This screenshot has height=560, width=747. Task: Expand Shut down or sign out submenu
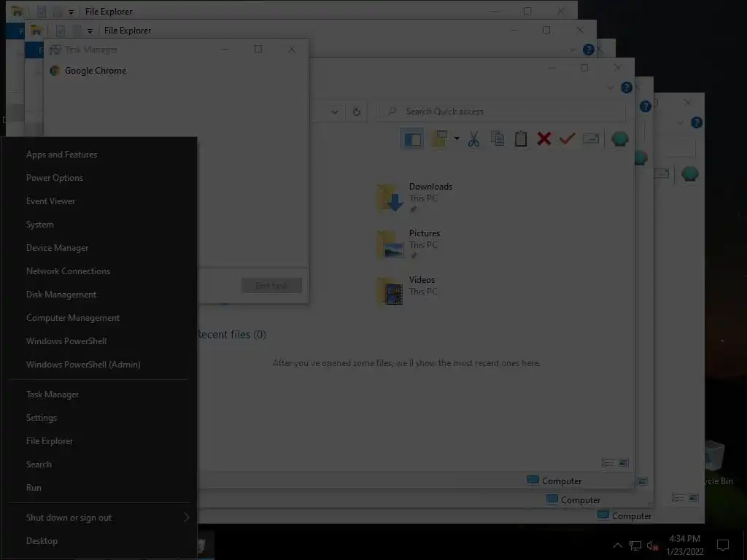(99, 518)
